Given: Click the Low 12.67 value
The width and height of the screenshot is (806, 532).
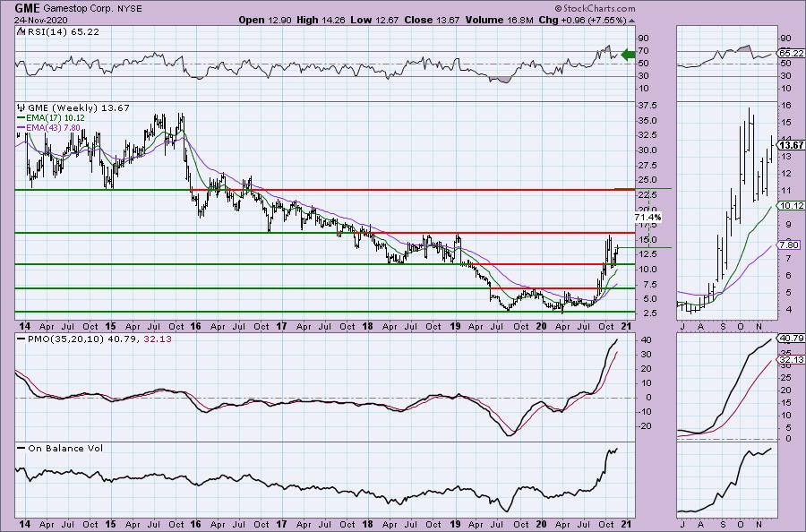Looking at the screenshot, I should (373, 20).
